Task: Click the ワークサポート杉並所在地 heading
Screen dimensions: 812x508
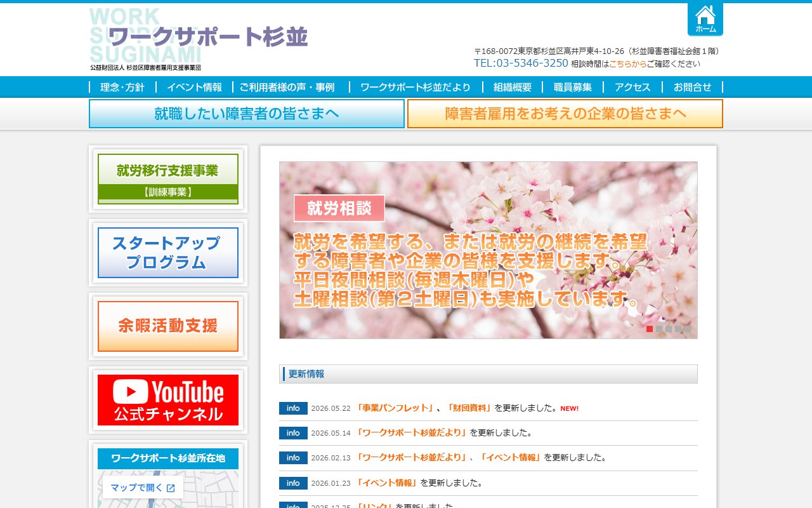Action: (168, 458)
